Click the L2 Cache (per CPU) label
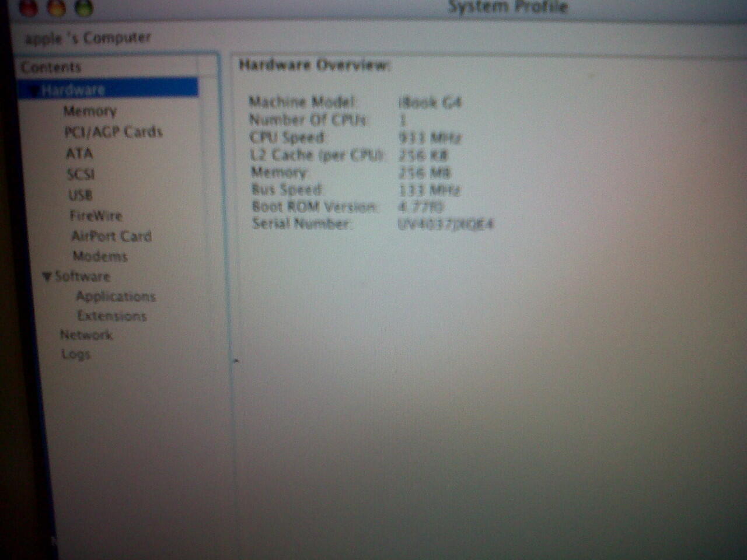The image size is (747, 560). [x=317, y=155]
